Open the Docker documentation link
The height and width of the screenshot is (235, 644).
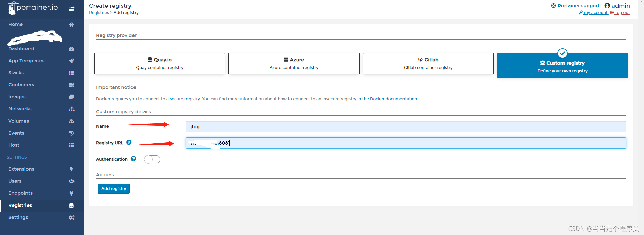pos(387,99)
